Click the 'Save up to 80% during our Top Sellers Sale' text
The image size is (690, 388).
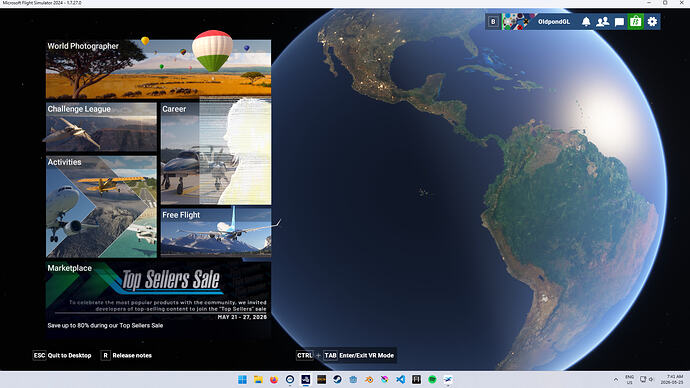point(105,326)
